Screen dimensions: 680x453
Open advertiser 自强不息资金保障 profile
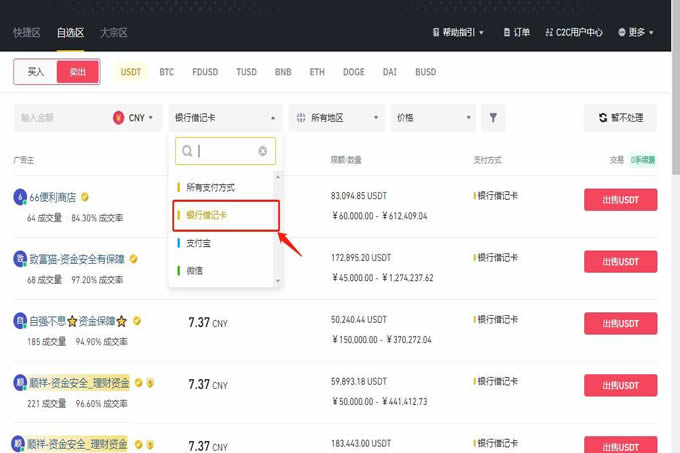(x=78, y=321)
